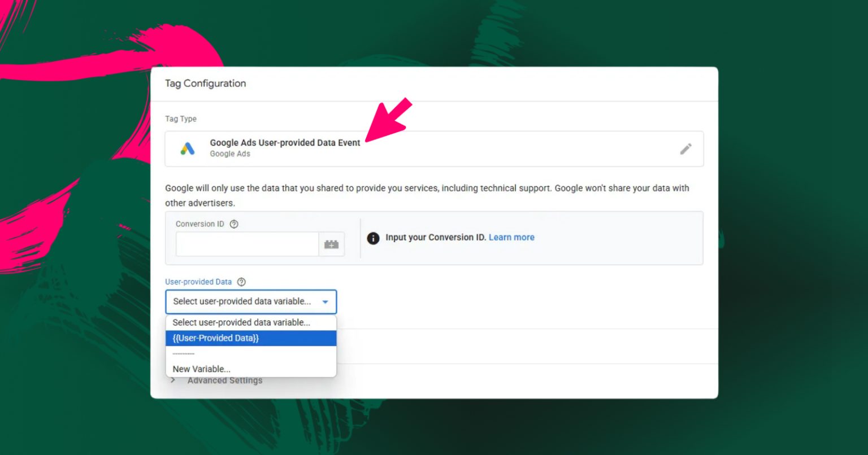Pick the first placeholder option in the open list
The height and width of the screenshot is (455, 868).
(251, 323)
